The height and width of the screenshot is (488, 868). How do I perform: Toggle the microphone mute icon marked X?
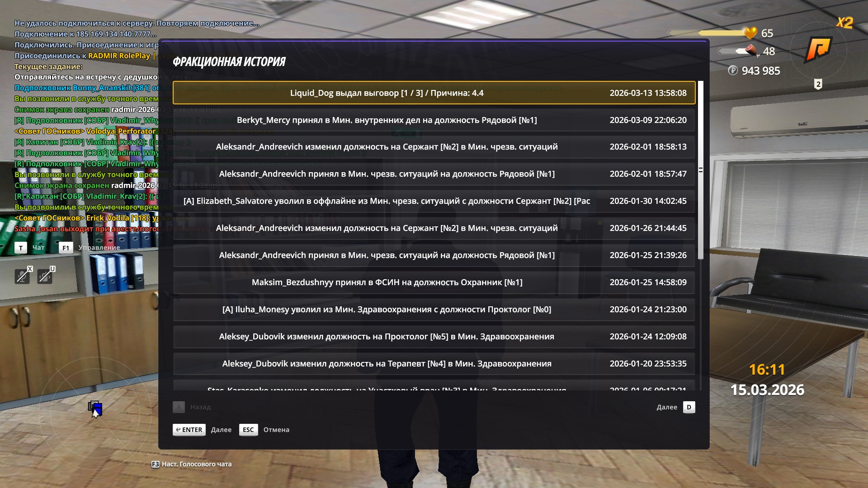point(22,276)
